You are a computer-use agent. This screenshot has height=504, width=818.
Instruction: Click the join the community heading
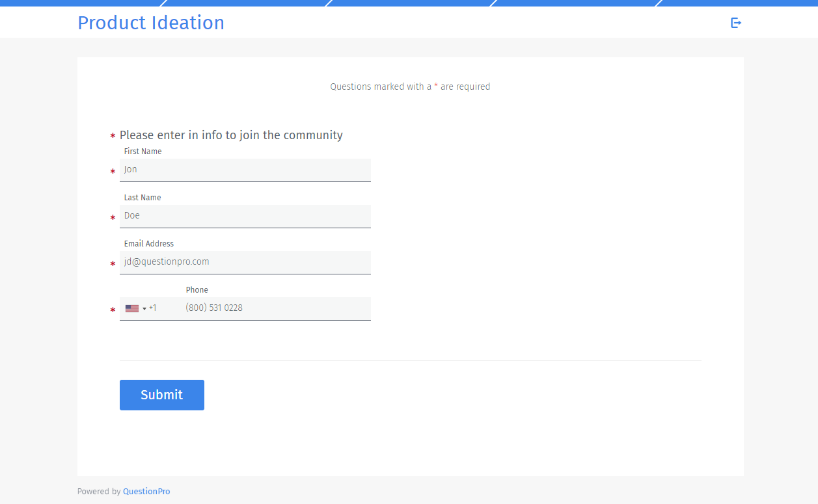[231, 135]
